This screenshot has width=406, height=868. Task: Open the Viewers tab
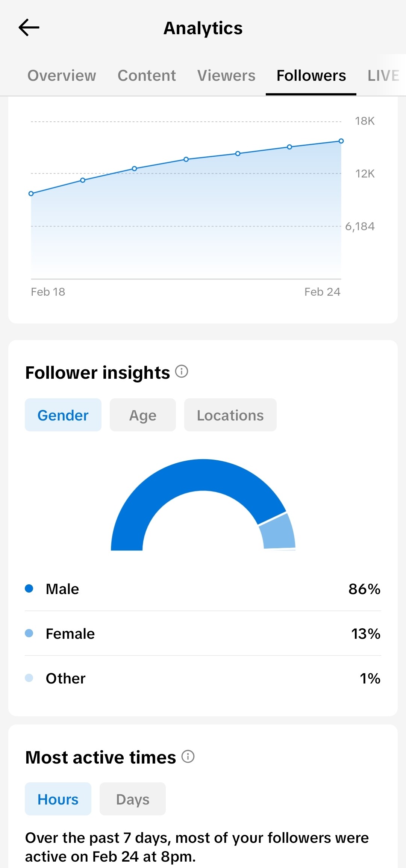226,76
